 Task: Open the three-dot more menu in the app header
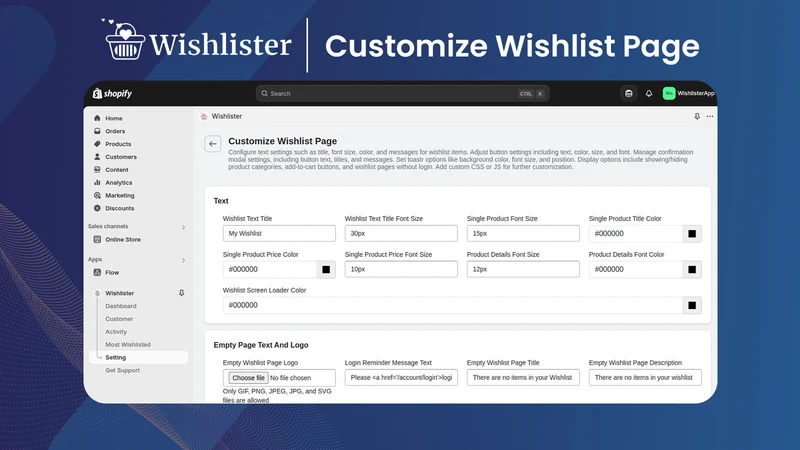(710, 116)
